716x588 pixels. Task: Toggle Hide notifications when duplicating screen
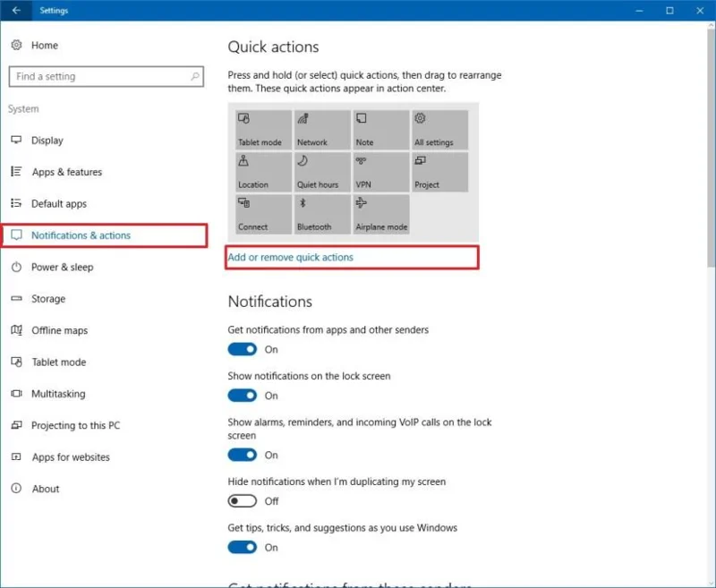tap(242, 501)
